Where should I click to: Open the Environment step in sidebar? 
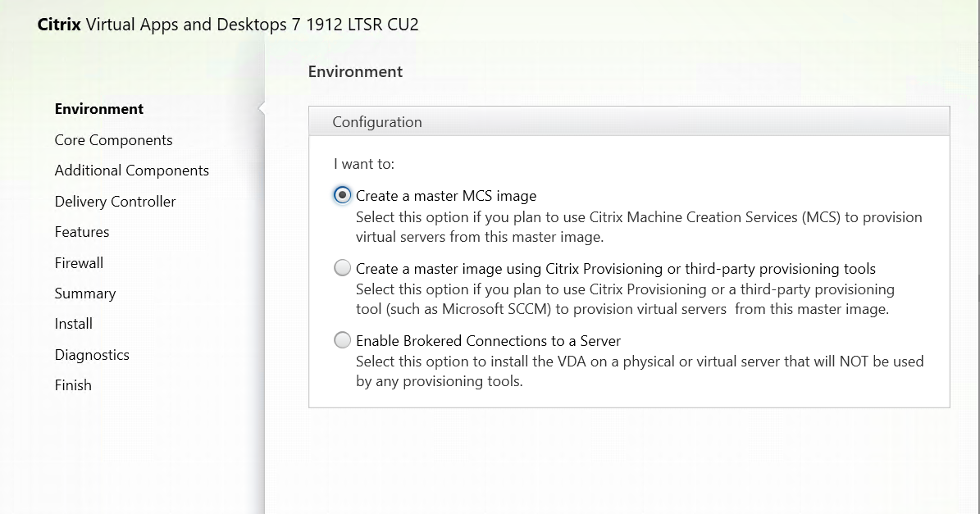[98, 109]
